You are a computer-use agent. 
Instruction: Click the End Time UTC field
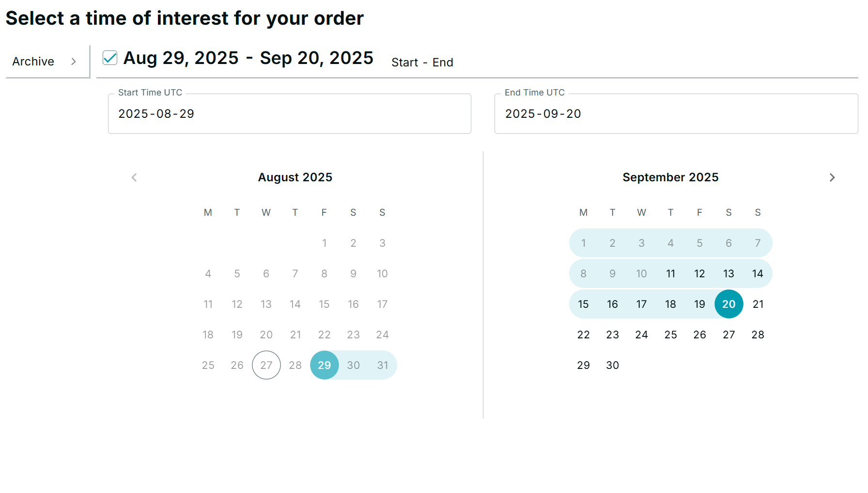point(676,114)
